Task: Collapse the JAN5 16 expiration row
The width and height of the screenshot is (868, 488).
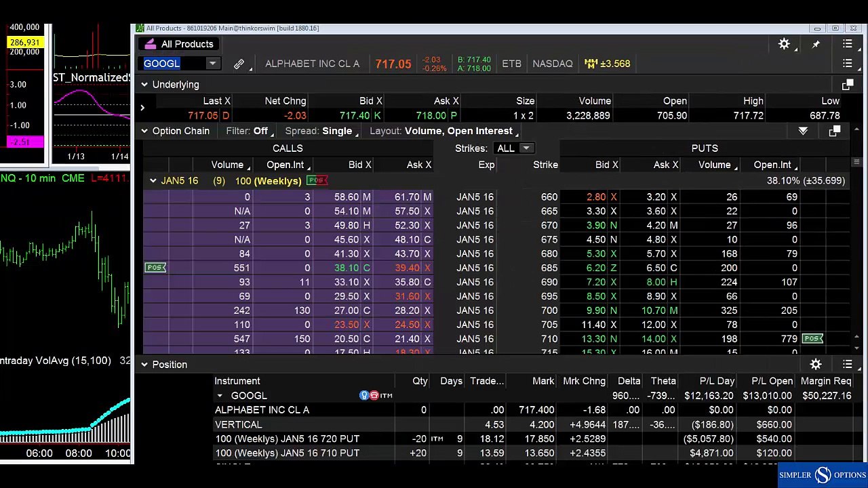Action: [153, 181]
